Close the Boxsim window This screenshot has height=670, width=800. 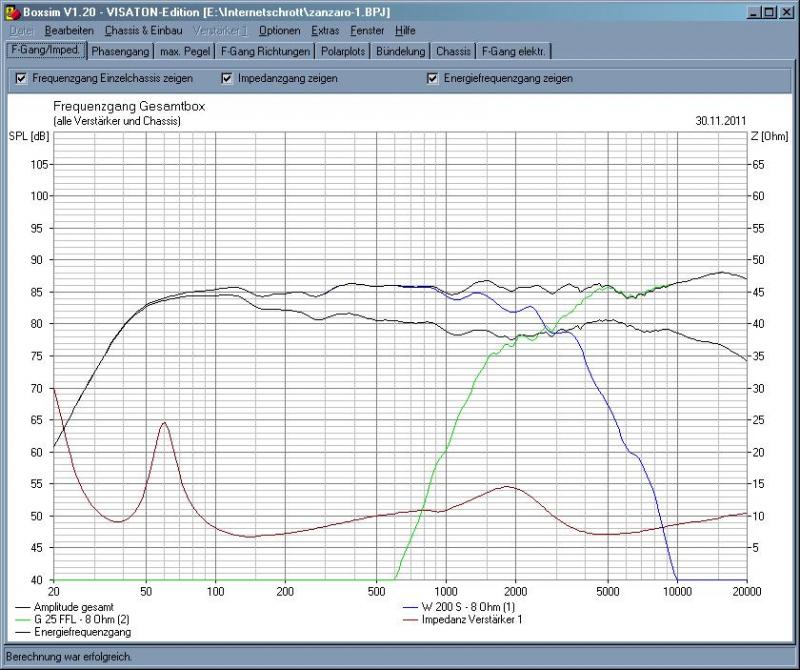tap(785, 11)
